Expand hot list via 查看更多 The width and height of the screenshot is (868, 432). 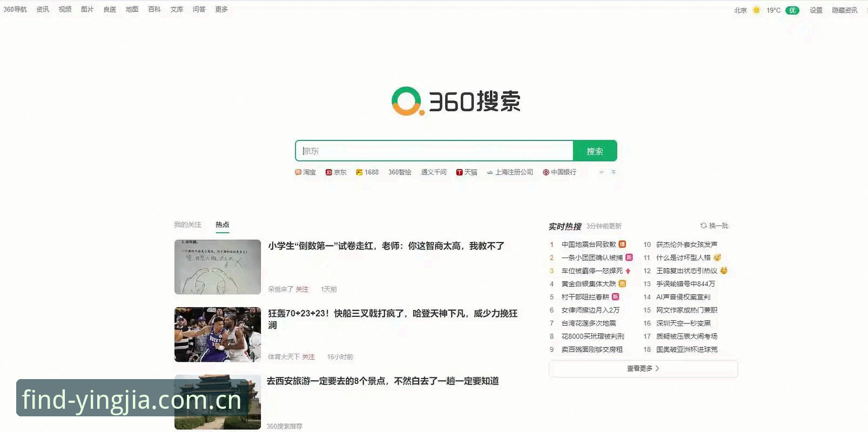click(643, 368)
